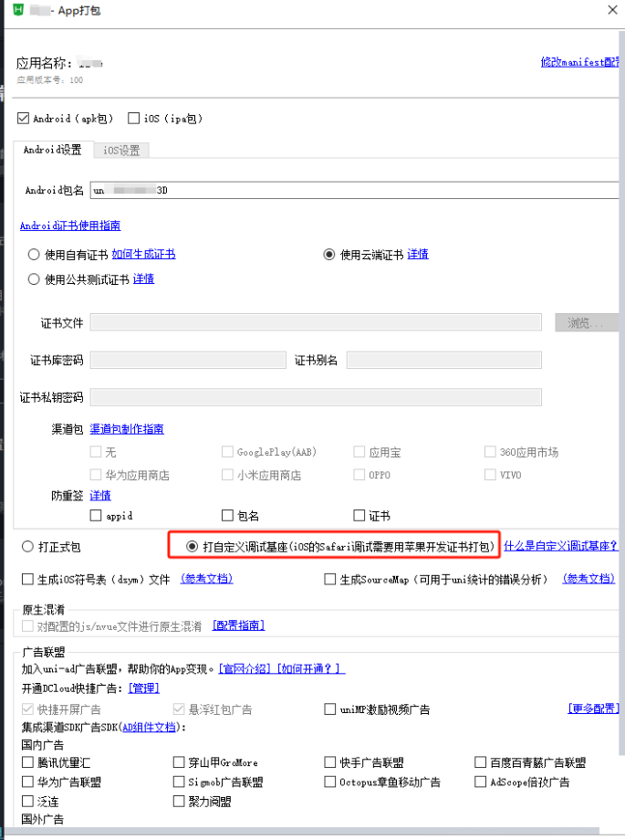Check the uniMP激励视频广告 checkbox

[330, 709]
